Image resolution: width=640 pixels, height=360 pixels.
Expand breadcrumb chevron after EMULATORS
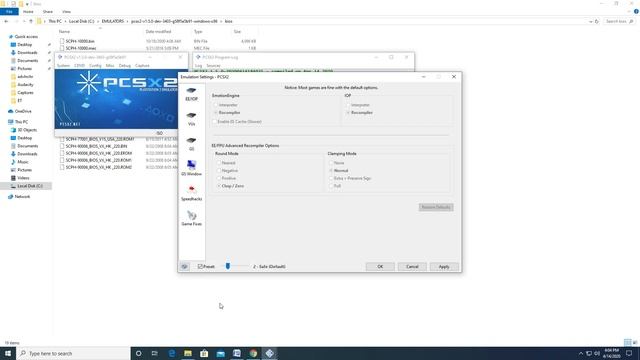(x=127, y=21)
